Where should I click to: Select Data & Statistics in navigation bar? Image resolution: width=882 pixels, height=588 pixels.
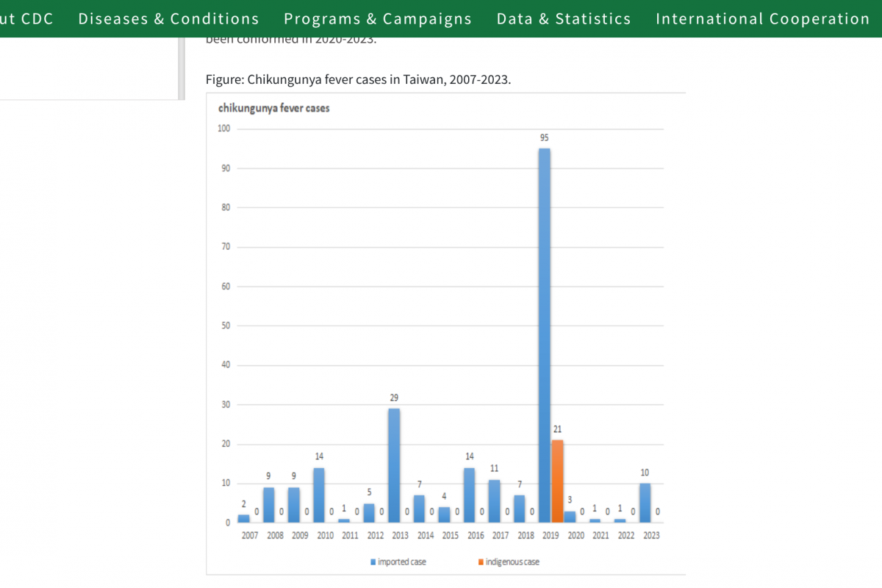click(x=564, y=18)
